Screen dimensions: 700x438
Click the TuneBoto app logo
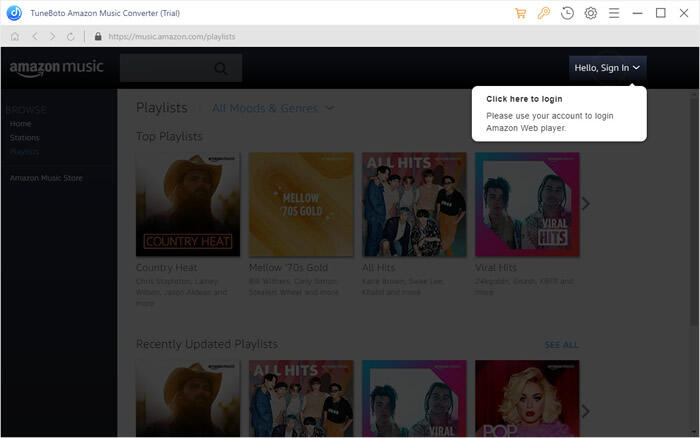click(x=14, y=13)
